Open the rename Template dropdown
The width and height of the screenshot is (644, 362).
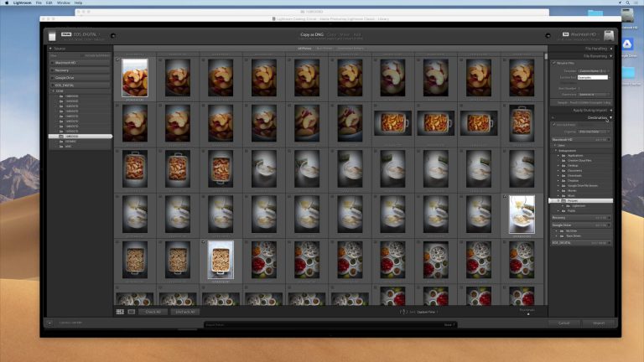click(594, 71)
